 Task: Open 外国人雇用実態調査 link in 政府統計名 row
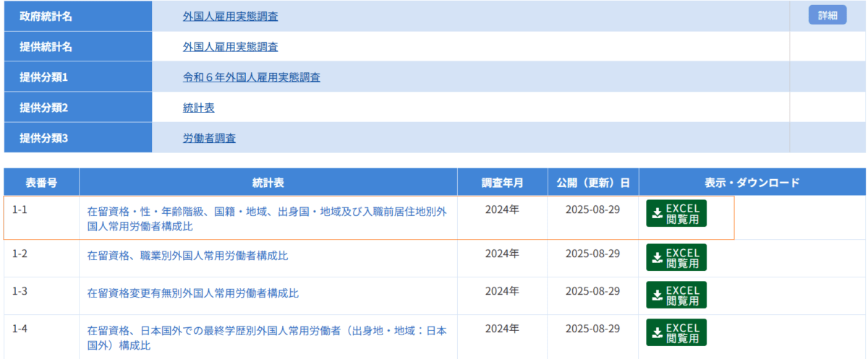click(x=230, y=17)
